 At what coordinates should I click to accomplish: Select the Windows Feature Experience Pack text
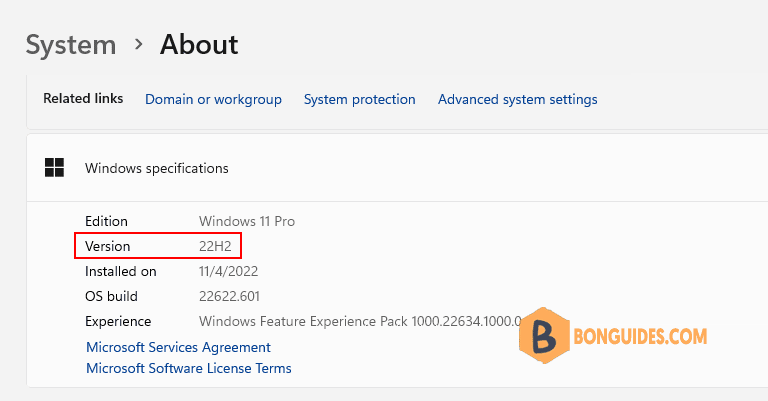(360, 321)
